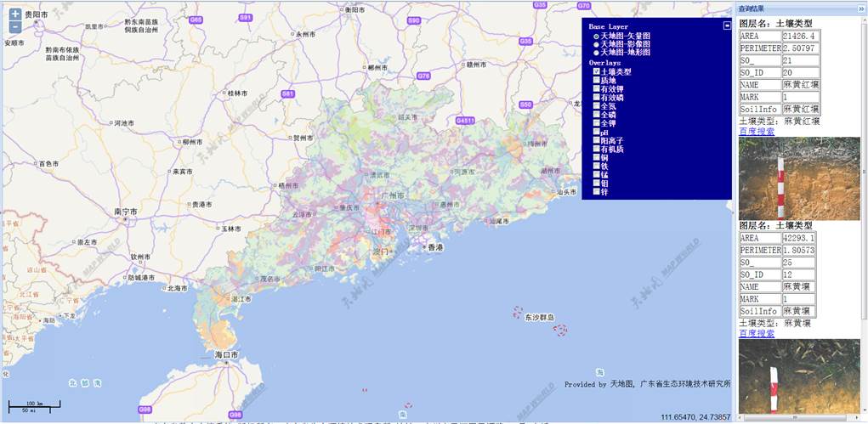
Task: Uncheck the 土壤类型 overlay
Action: (597, 71)
